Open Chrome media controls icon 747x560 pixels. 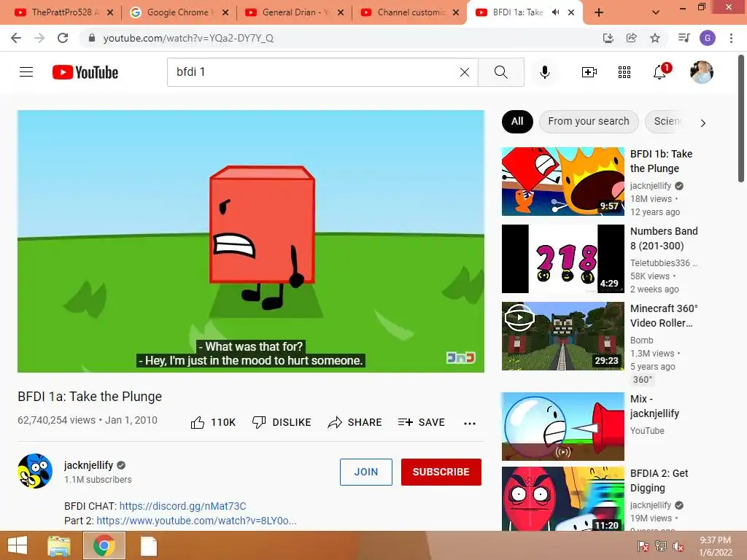coord(684,38)
